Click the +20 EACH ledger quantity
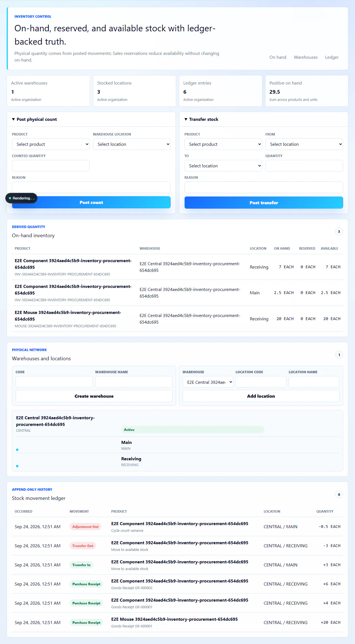 331,622
